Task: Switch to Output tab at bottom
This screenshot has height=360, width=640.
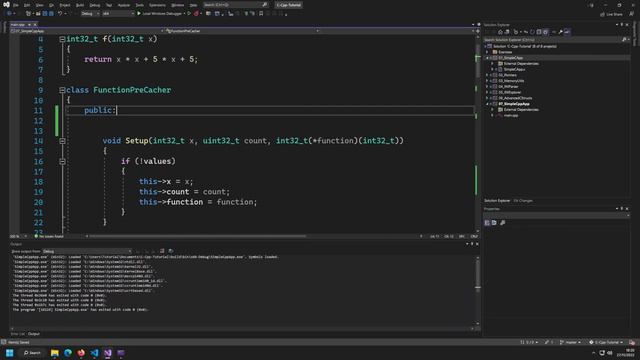Action: click(34, 334)
